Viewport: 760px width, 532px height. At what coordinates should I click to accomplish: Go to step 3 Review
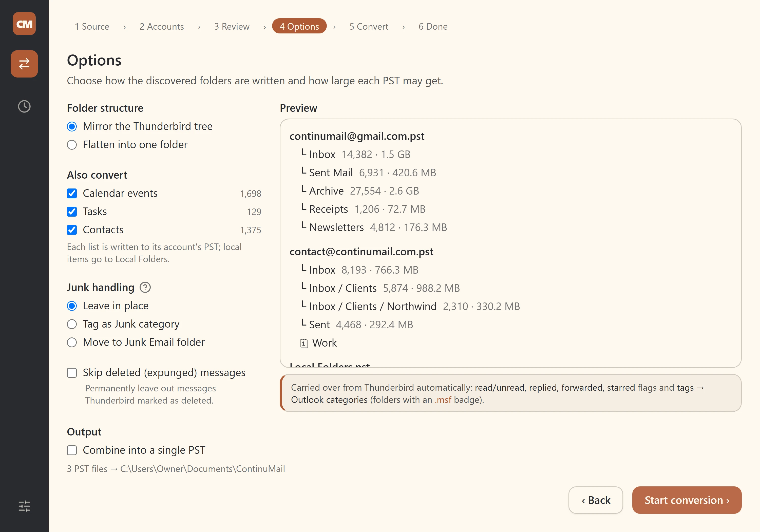(232, 27)
